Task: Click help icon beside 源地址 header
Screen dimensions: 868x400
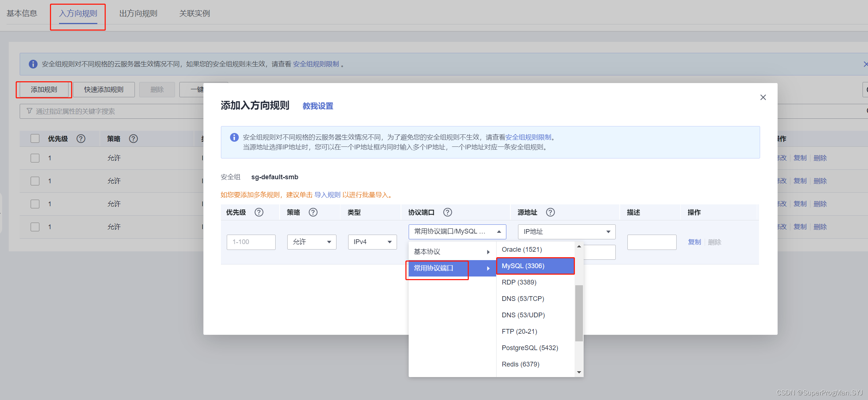Action: [550, 212]
